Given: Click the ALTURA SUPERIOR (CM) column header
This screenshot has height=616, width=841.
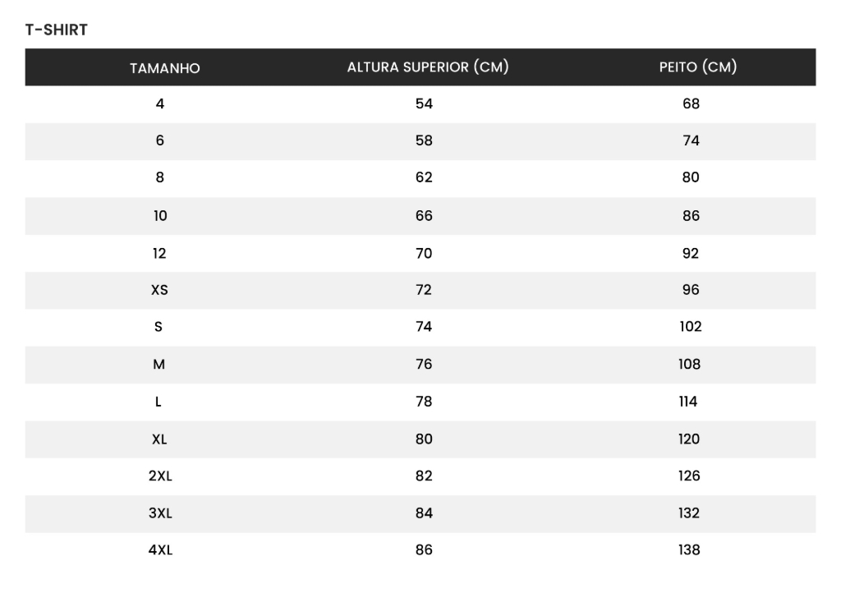Looking at the screenshot, I should point(428,67).
